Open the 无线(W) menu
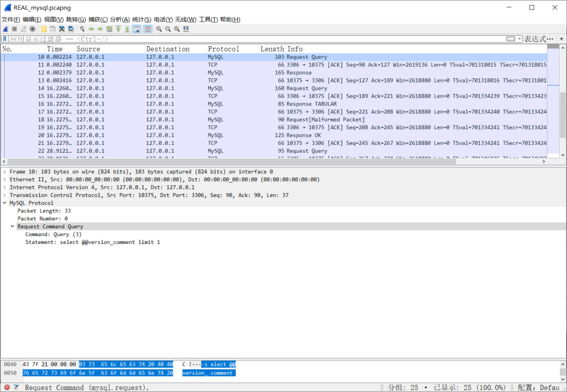 tap(186, 19)
